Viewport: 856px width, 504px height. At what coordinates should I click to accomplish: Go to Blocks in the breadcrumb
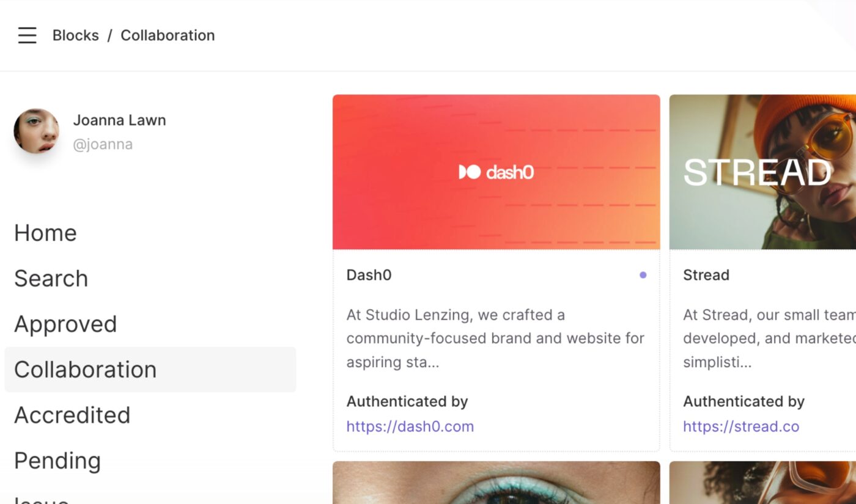click(x=75, y=35)
